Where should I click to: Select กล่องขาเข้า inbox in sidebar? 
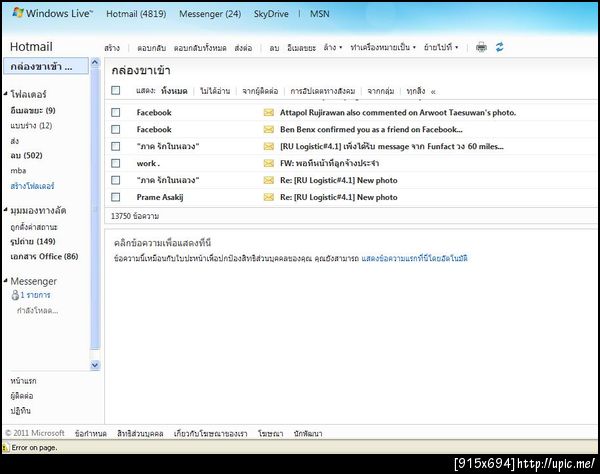pyautogui.click(x=46, y=66)
